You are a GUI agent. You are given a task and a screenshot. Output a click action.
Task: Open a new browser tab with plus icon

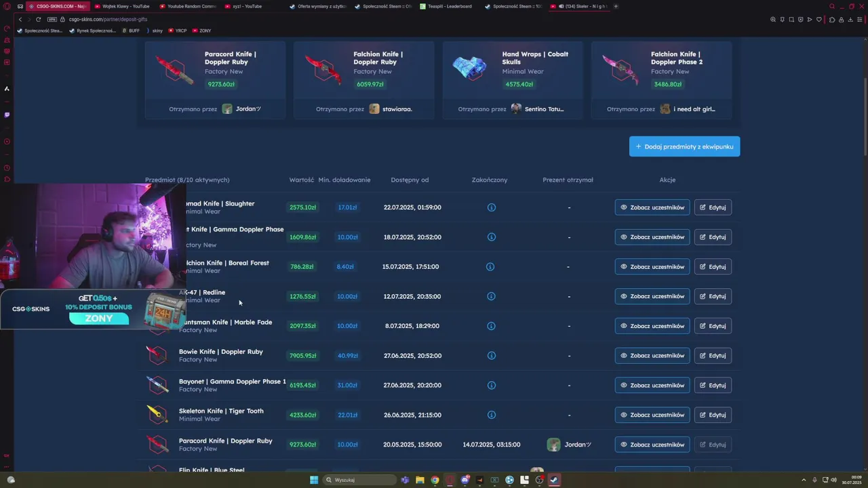click(616, 6)
